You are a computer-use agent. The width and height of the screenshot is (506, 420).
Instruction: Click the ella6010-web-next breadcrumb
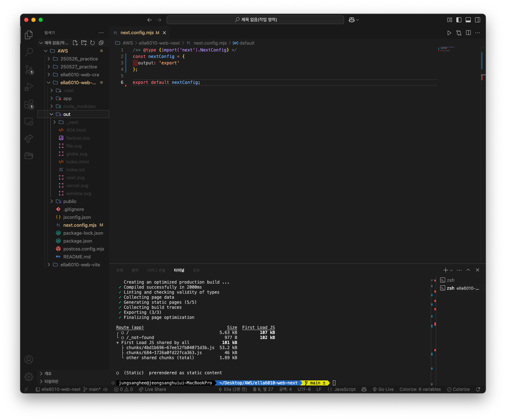coord(159,43)
